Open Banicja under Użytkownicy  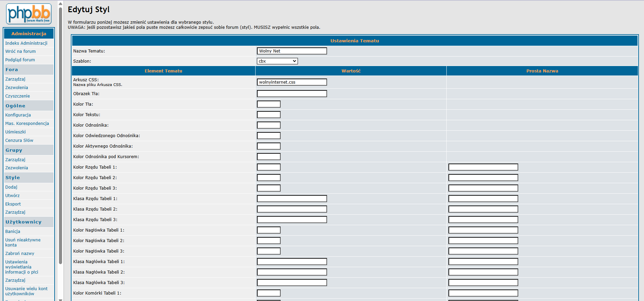point(13,232)
